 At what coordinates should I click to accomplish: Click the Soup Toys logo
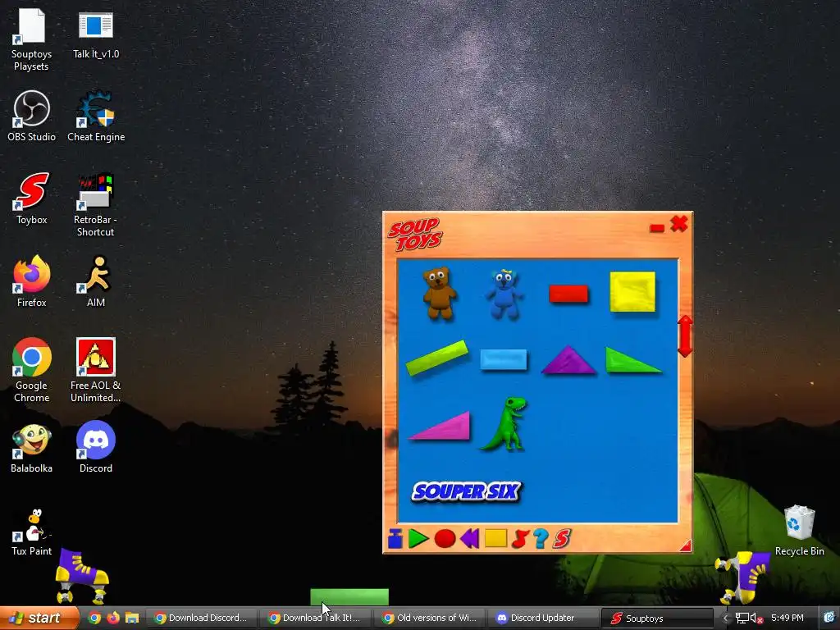point(414,234)
